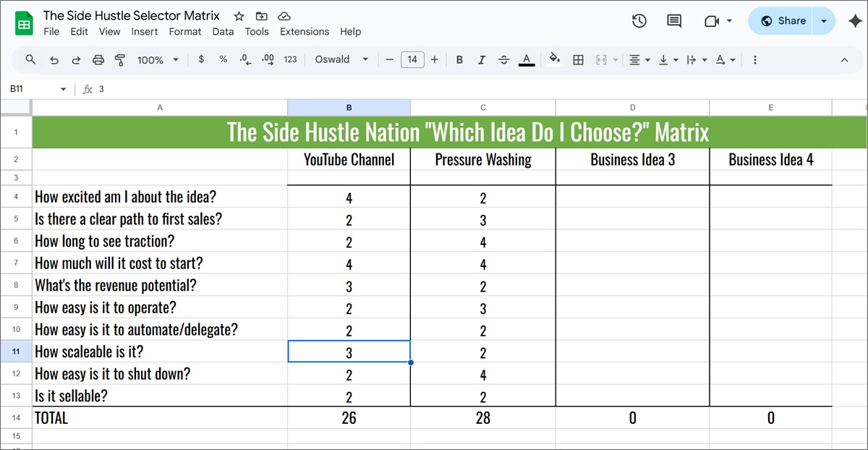868x450 pixels.
Task: Increase decimal places
Action: 267,59
